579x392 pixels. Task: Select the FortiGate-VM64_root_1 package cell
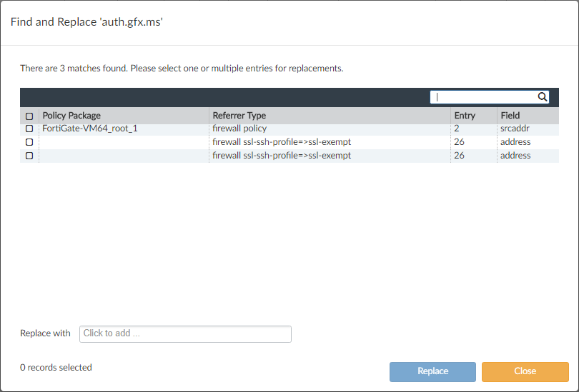pyautogui.click(x=90, y=129)
